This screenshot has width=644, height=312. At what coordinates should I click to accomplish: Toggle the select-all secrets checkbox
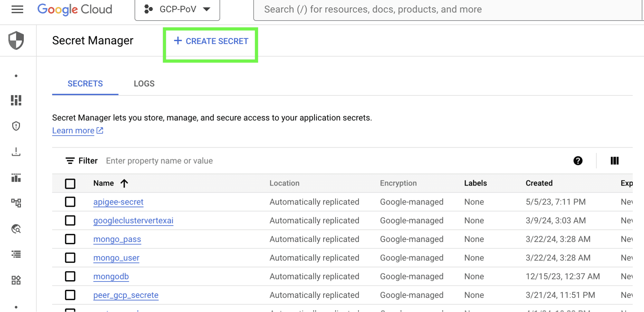tap(70, 184)
